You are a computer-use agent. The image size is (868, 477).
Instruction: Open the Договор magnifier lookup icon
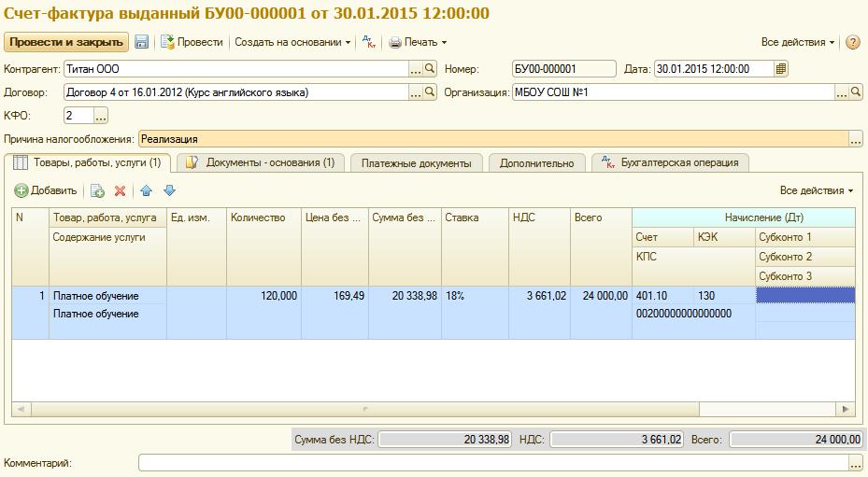tap(430, 92)
